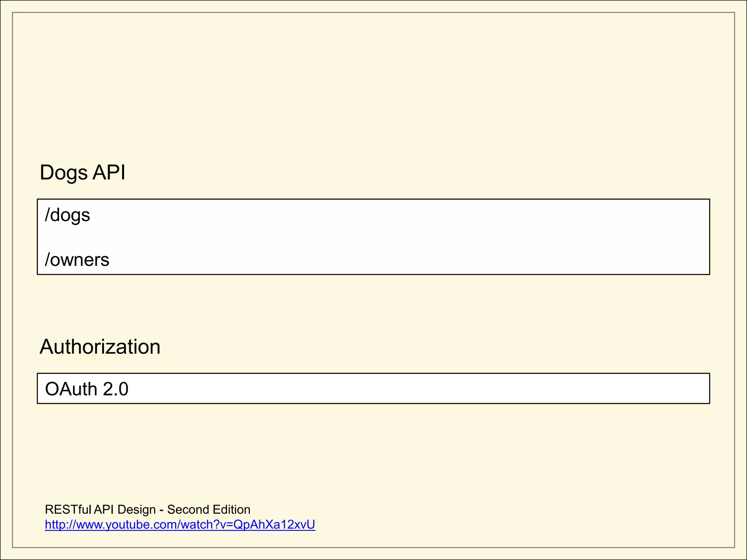
Task: Click the 'OAuth 2.0' text
Action: (x=86, y=389)
